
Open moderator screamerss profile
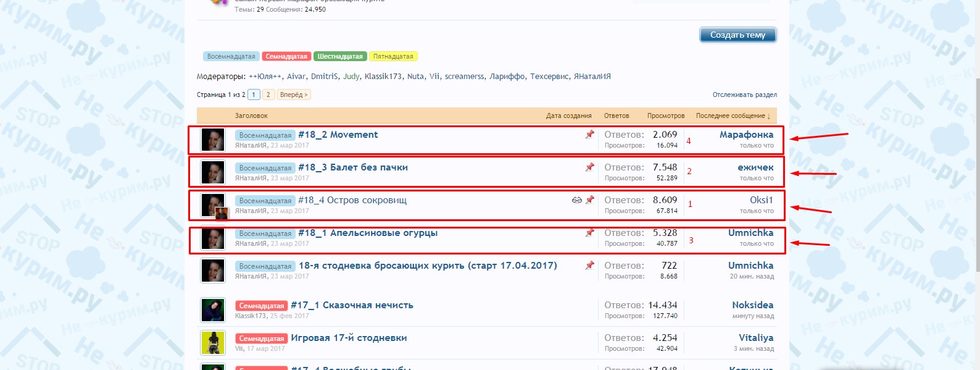465,77
